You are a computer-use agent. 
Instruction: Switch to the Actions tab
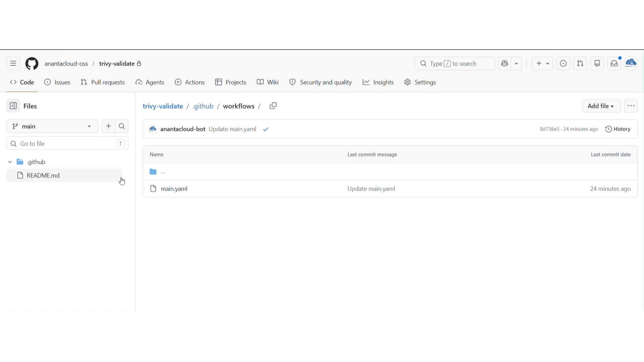(190, 82)
